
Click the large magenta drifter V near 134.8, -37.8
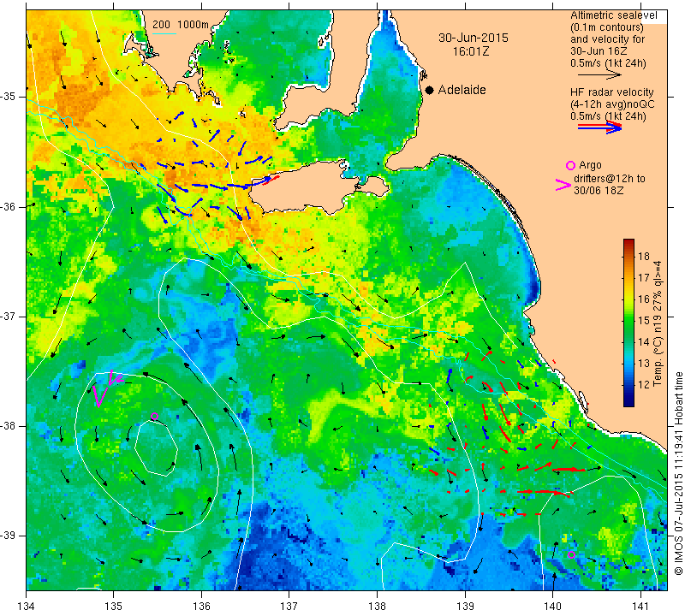(99, 395)
